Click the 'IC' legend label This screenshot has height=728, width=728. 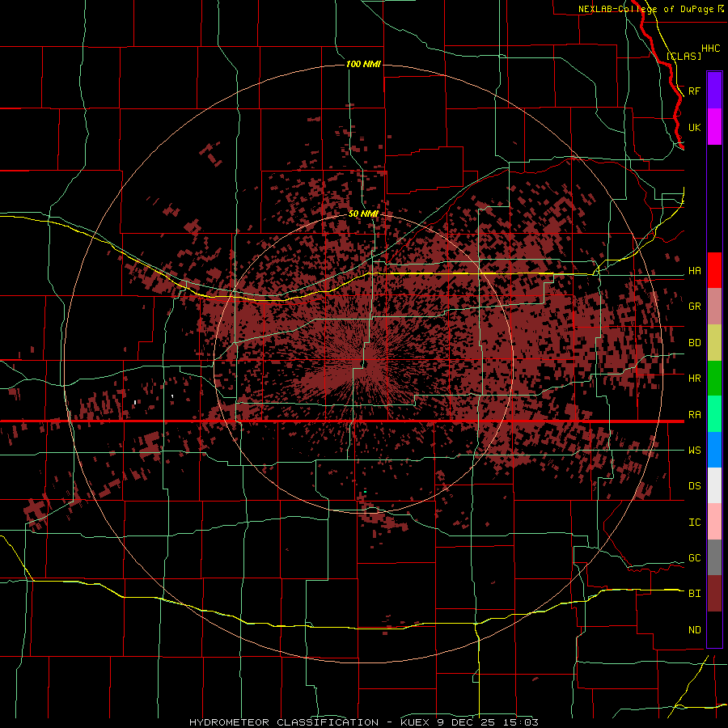point(694,522)
